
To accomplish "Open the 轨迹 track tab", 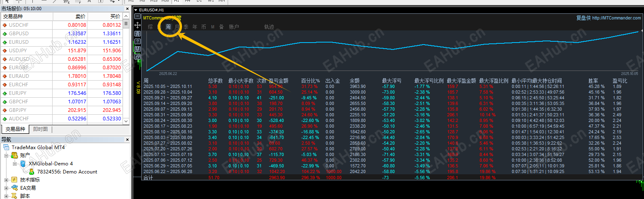I will click(x=269, y=27).
